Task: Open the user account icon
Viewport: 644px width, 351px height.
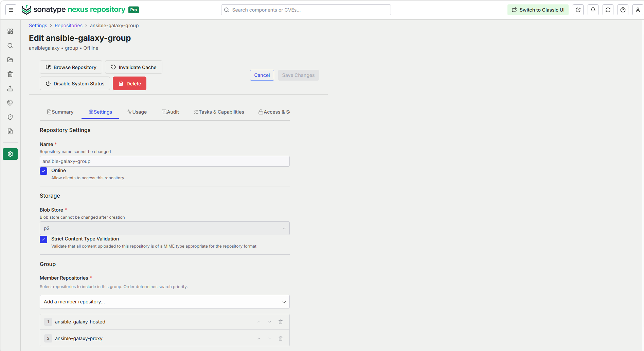Action: pos(638,10)
